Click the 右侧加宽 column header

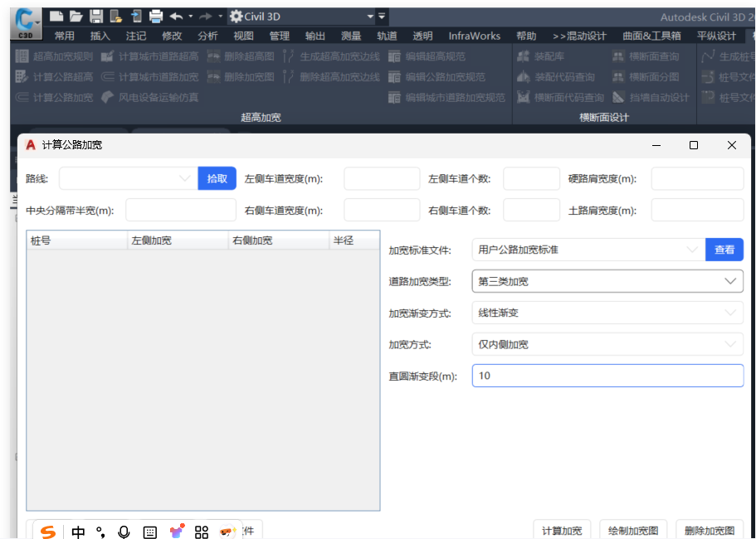279,240
